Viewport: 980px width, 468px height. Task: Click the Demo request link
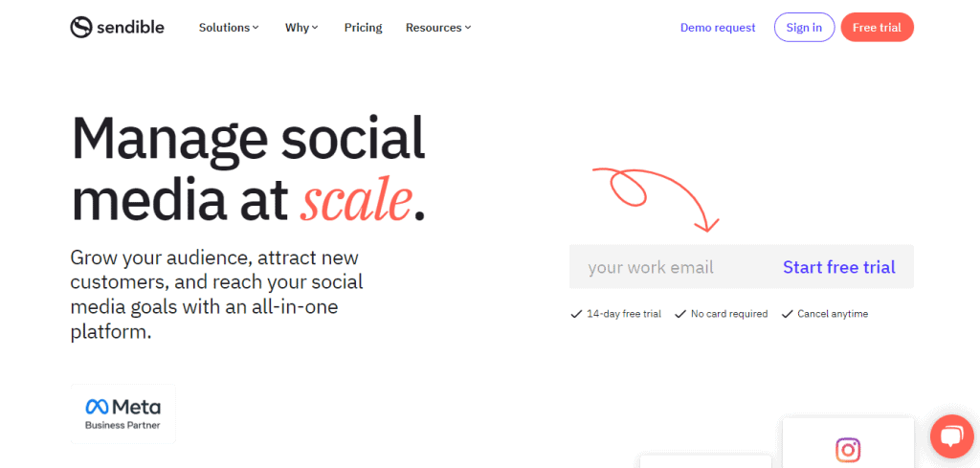click(718, 28)
